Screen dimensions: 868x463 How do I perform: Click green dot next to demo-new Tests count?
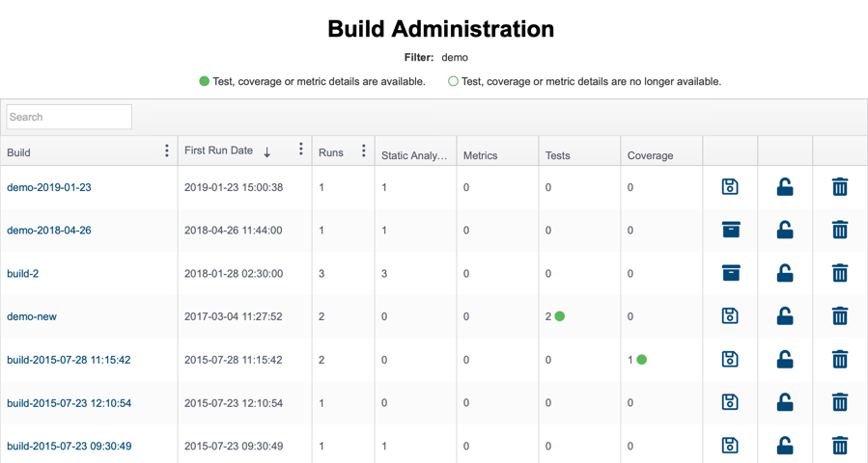[560, 316]
